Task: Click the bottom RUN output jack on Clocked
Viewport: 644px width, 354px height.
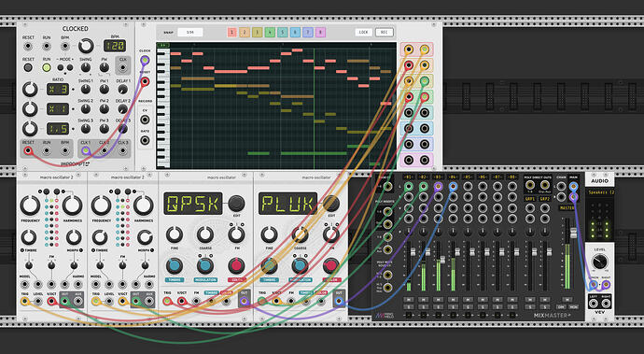Action: (47, 151)
